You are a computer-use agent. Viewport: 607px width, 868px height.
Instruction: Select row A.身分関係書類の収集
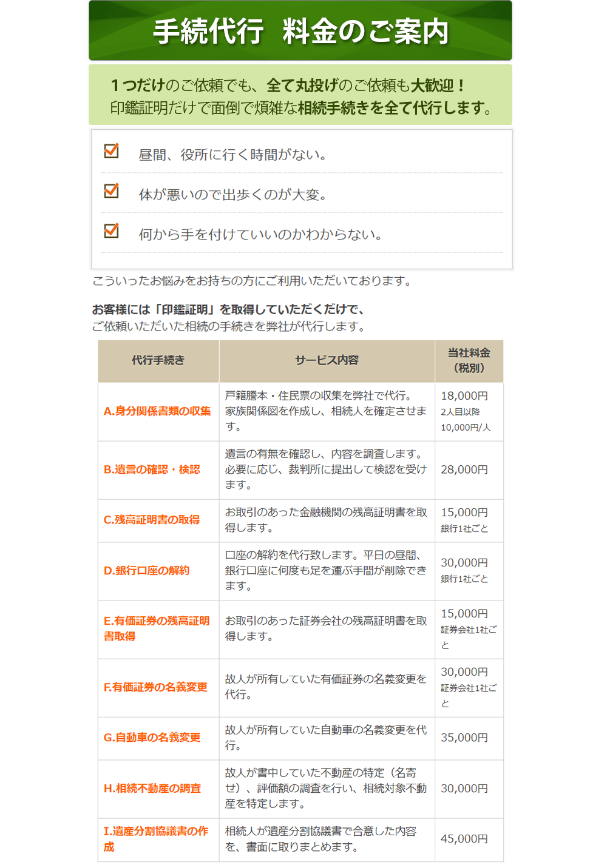click(x=300, y=411)
